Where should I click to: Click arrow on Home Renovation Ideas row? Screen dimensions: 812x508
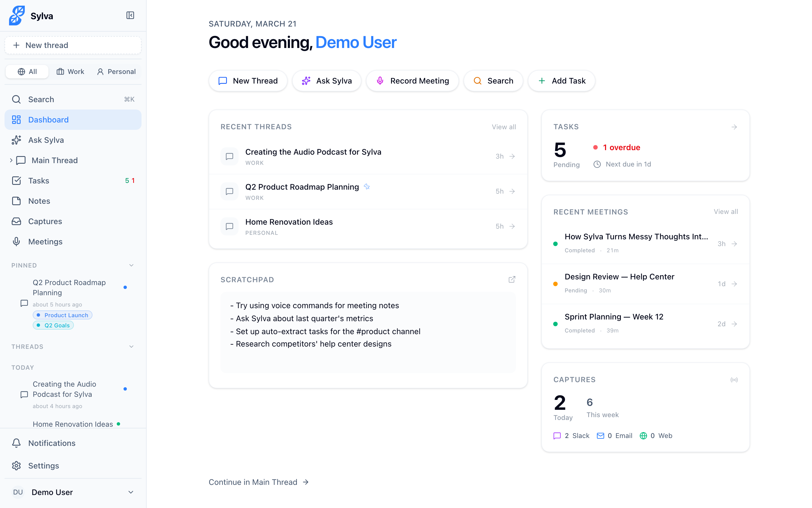[512, 226]
